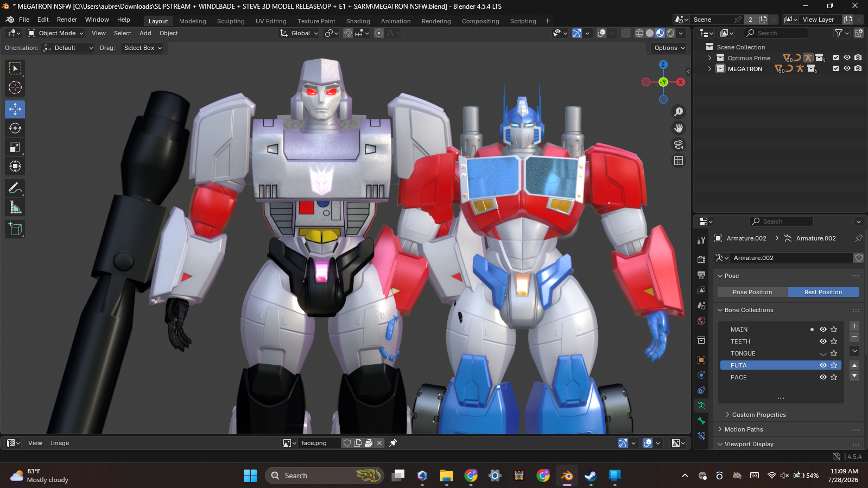Open Steam from the Windows taskbar
This screenshot has width=868, height=488.
pos(591,476)
